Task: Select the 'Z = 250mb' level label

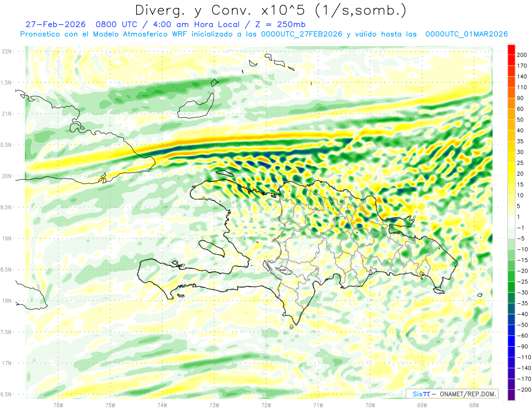Action: 281,24
